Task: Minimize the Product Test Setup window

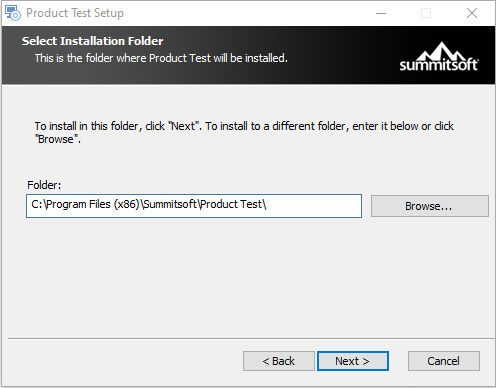Action: point(381,13)
